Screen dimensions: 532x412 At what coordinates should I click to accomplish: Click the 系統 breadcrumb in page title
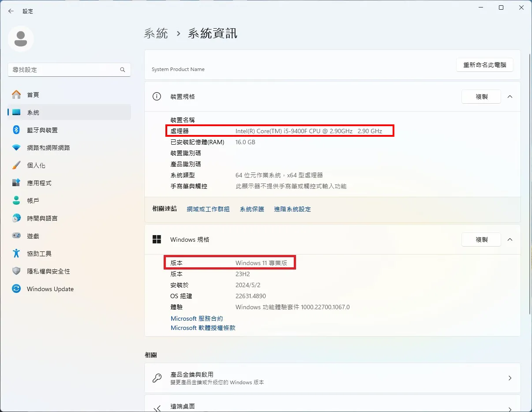tap(156, 34)
